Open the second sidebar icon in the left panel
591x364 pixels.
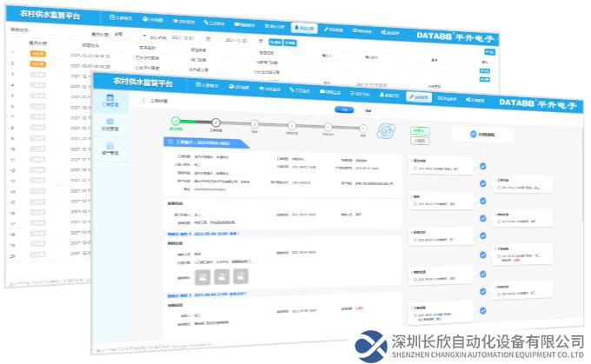[x=110, y=130]
